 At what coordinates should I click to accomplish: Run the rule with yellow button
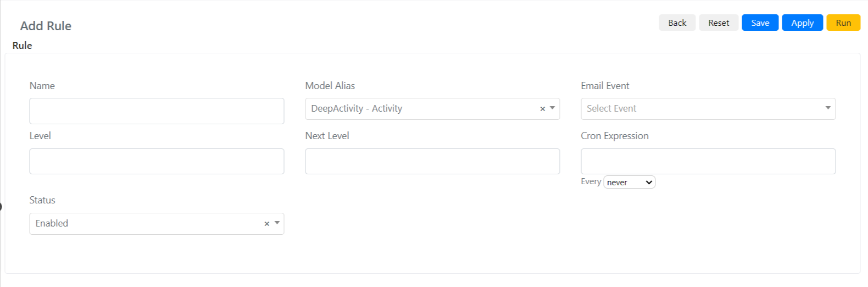point(843,23)
